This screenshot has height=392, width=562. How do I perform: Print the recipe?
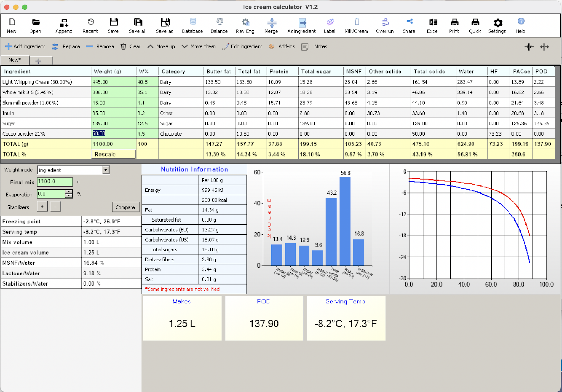click(454, 26)
